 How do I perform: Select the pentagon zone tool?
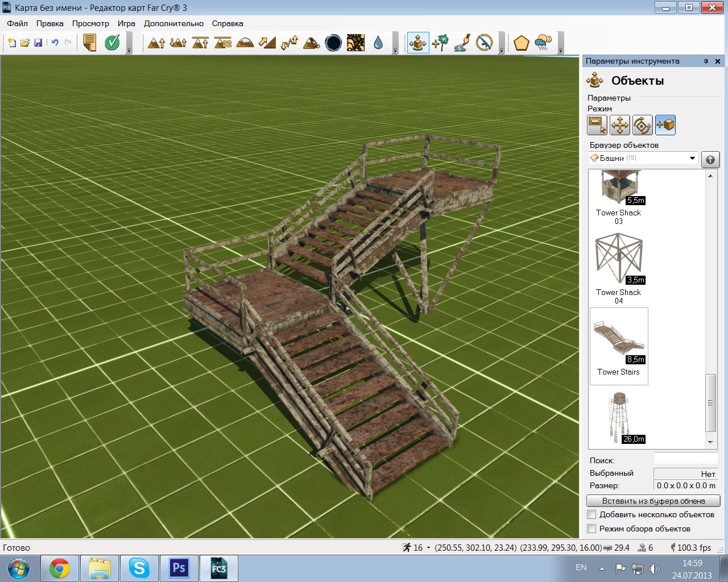tap(521, 43)
